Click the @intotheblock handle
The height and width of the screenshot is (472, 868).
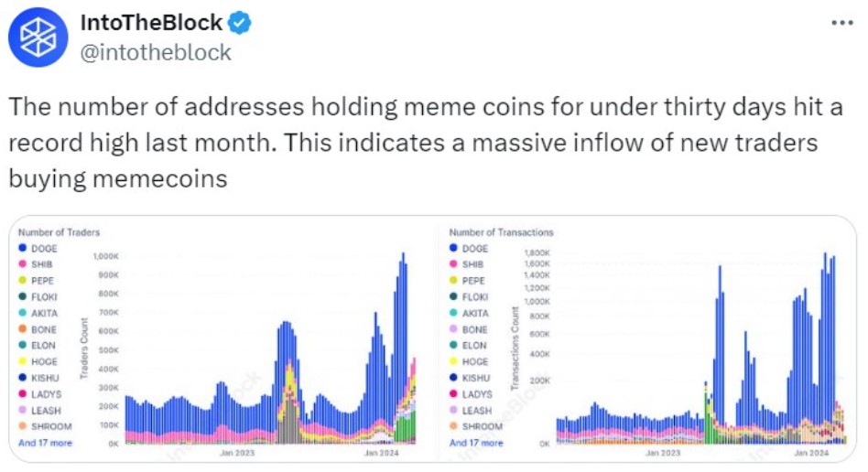[x=157, y=52]
